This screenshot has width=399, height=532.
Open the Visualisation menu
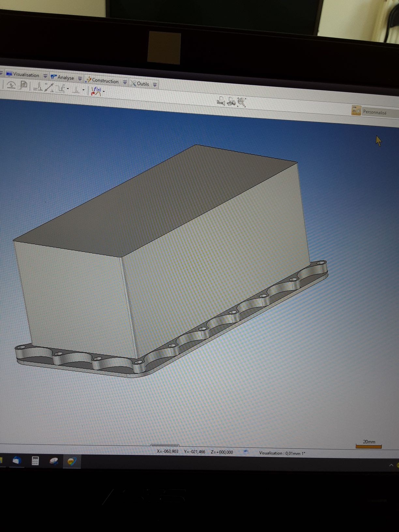pyautogui.click(x=22, y=74)
